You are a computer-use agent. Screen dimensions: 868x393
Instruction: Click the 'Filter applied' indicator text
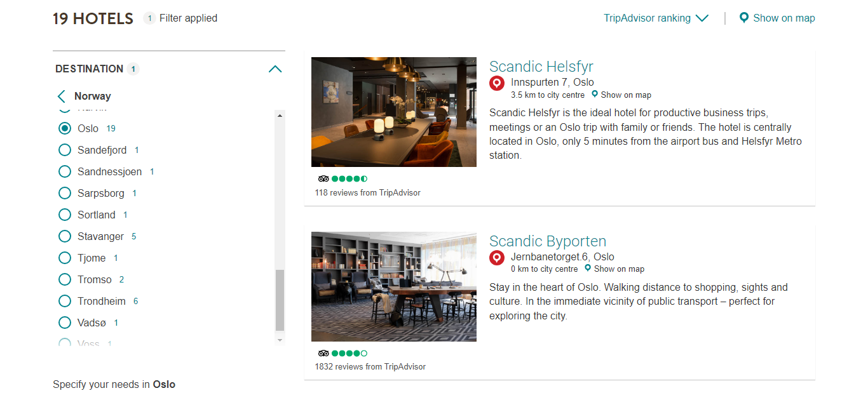pyautogui.click(x=188, y=18)
